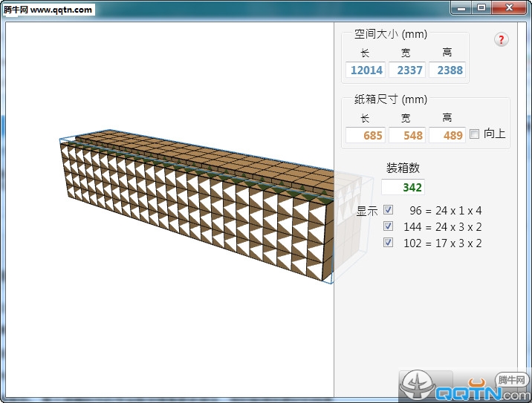Edit space width field 2337

pyautogui.click(x=407, y=70)
